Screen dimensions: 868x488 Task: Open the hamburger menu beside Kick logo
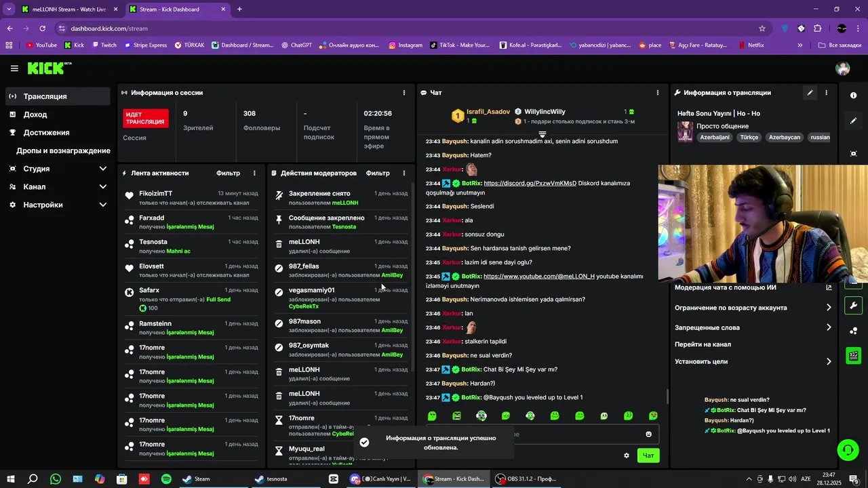[14, 68]
